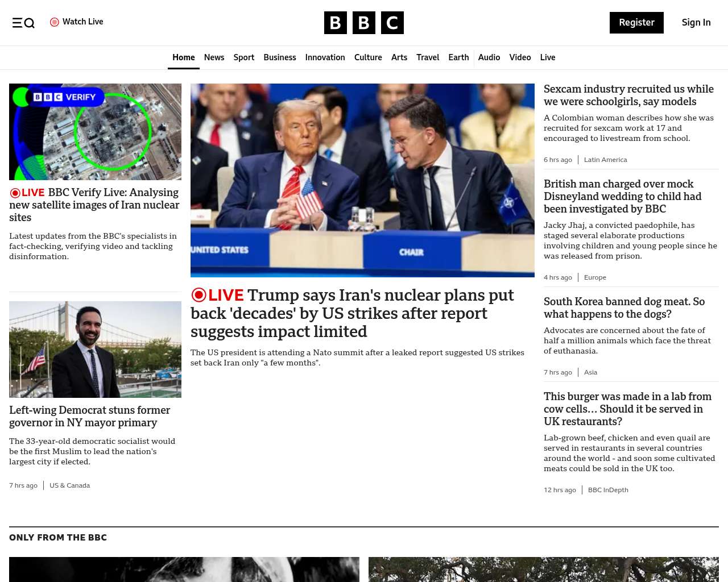728x582 pixels.
Task: Open Sexcam industry models article headline
Action: click(x=628, y=95)
